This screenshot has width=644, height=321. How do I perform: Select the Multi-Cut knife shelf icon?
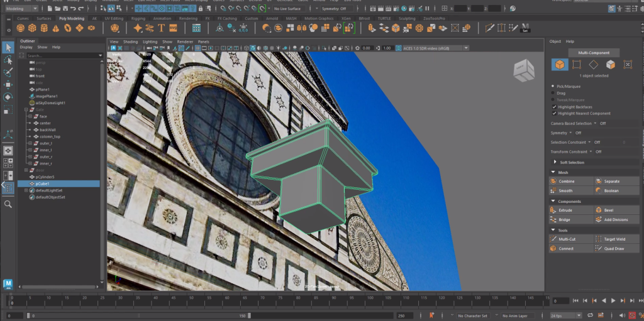coord(489,28)
